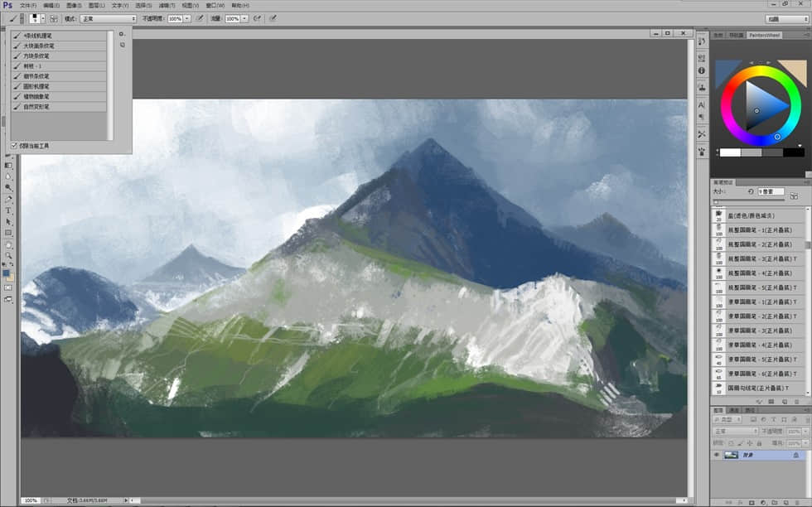Select the Rectangle shape tool
Screen dimensions: 812x507
tap(7, 233)
